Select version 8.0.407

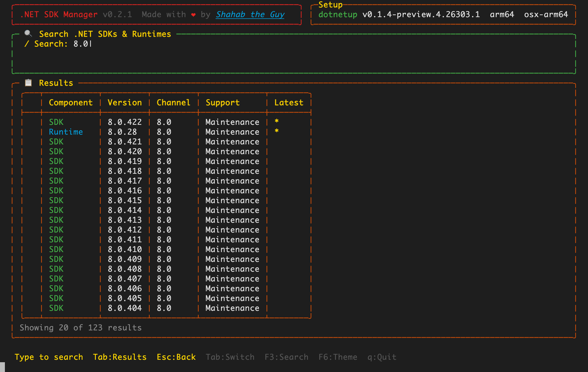pos(125,279)
